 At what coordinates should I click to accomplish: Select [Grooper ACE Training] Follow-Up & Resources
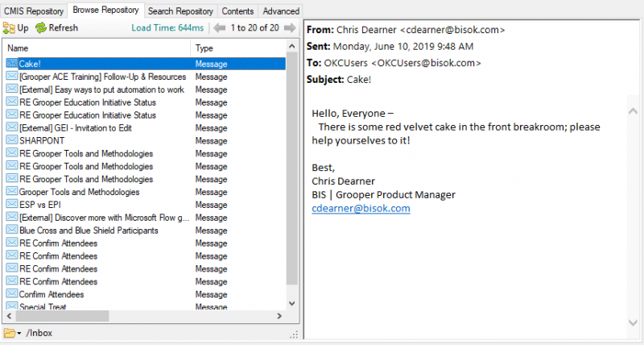pyautogui.click(x=103, y=77)
